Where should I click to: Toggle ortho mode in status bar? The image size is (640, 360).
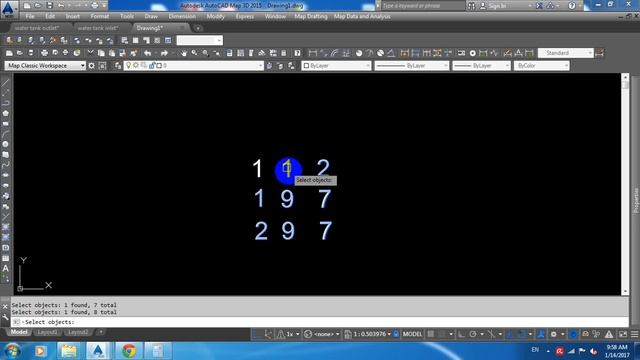[x=461, y=334]
